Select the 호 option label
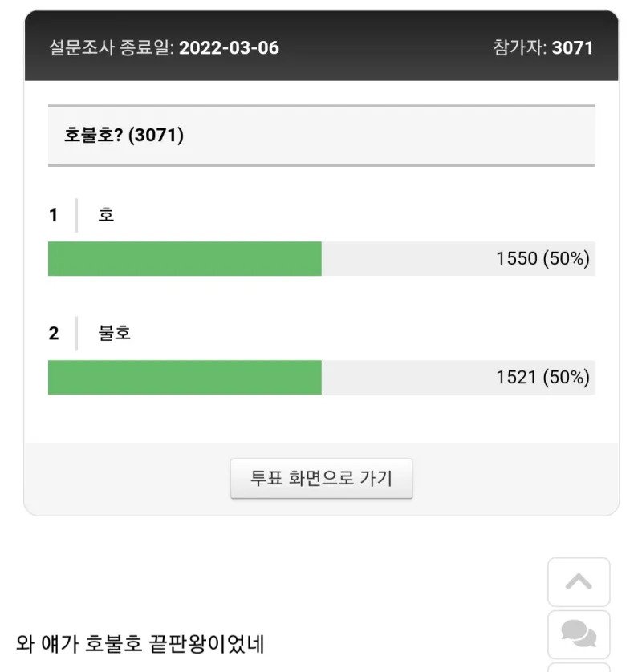Viewport: 642px width, 672px height. (x=107, y=215)
